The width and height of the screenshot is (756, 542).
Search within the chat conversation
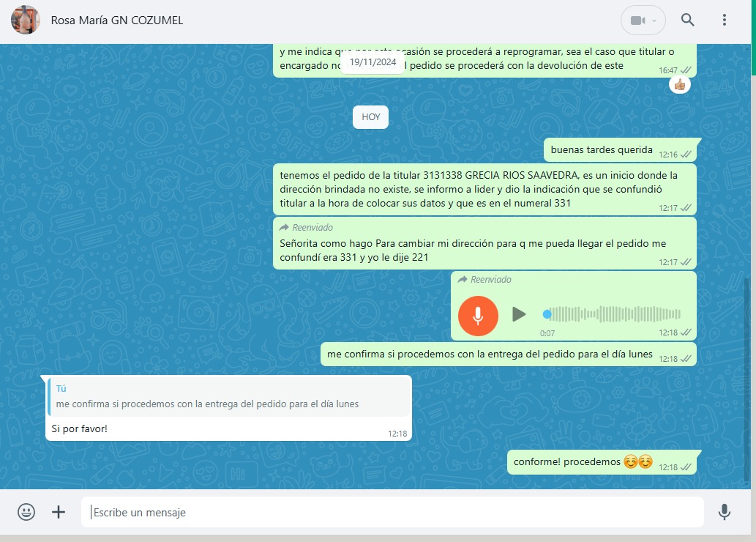687,20
